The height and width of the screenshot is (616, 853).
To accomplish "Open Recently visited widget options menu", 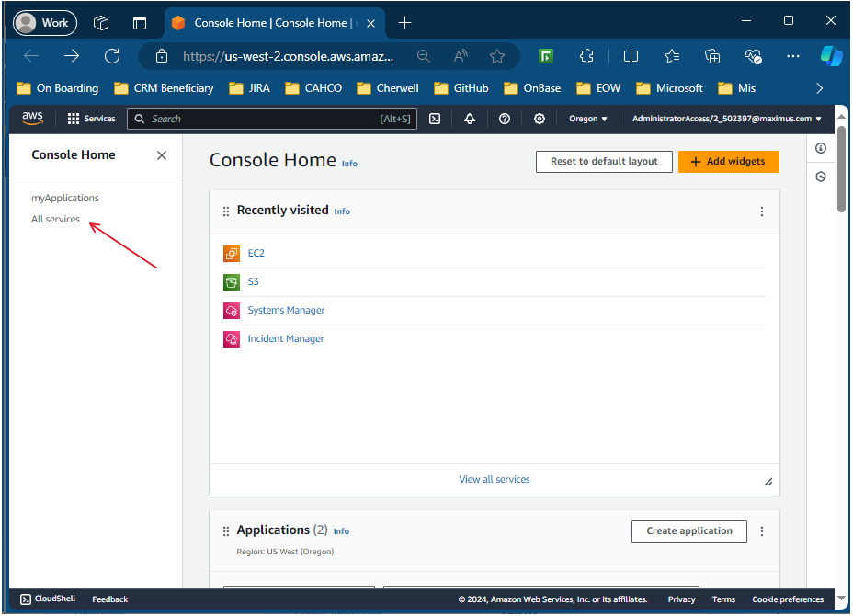I will point(761,211).
